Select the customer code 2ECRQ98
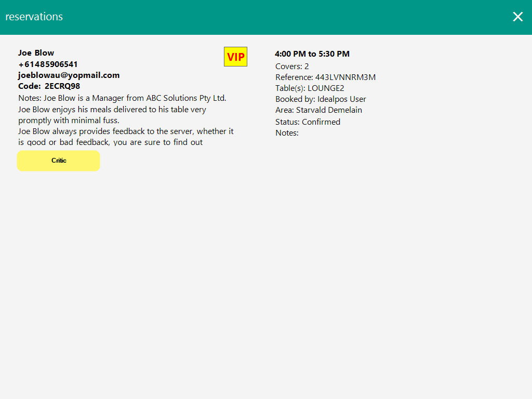Viewport: 532px width, 399px height. [62, 86]
